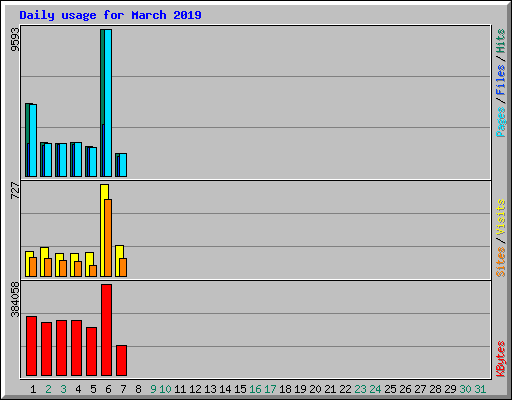Click the day 5 orange sites bar

(93, 271)
